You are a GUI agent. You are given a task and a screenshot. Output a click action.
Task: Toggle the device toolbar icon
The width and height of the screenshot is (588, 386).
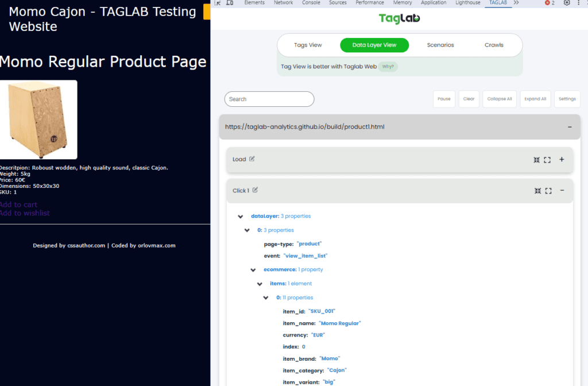point(230,3)
